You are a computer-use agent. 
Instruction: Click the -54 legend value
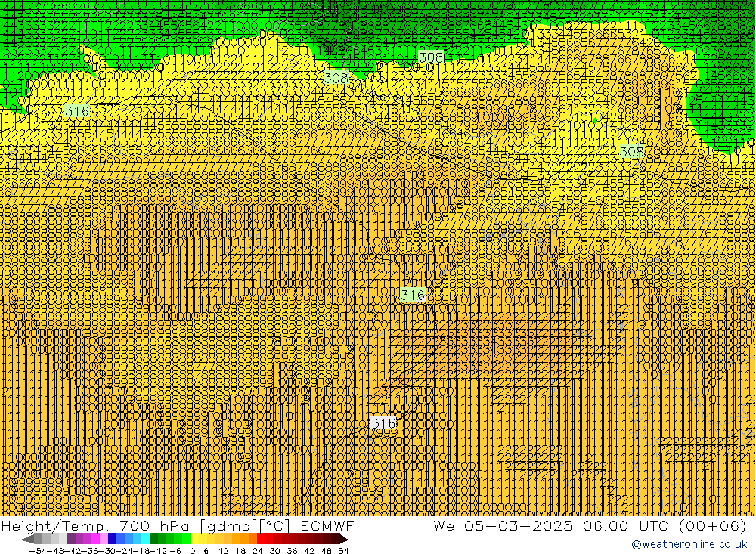click(38, 551)
